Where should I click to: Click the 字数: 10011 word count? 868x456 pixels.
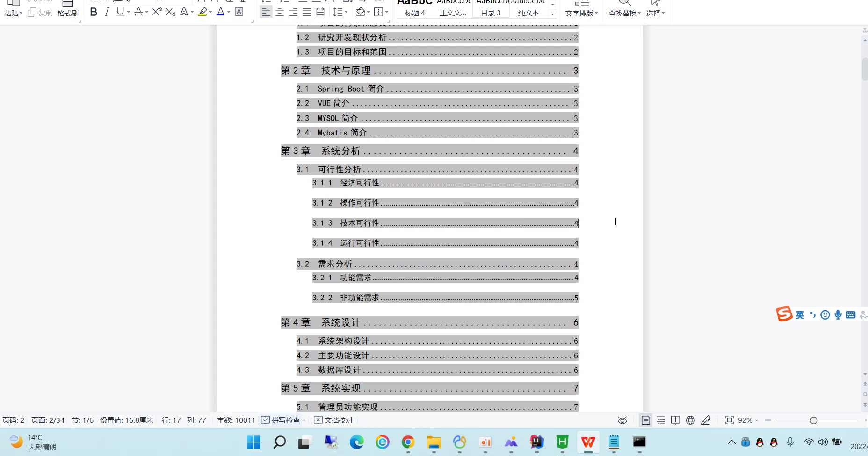(x=236, y=420)
